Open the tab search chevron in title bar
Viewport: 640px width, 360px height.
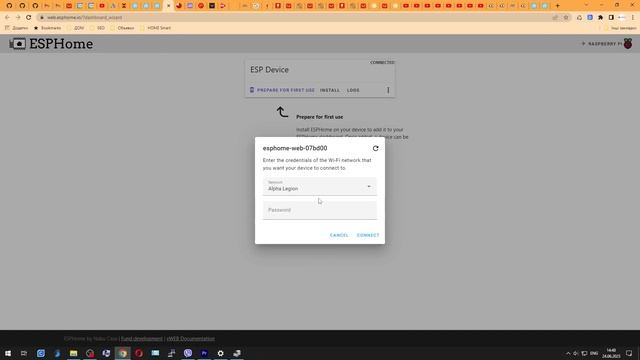(x=587, y=5)
